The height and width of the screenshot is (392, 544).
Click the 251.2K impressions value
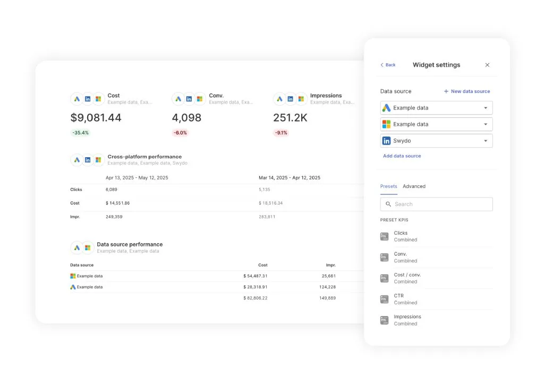(291, 118)
